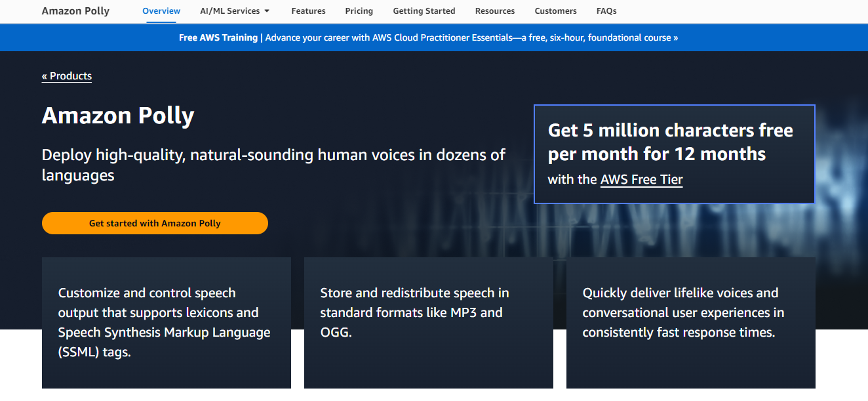Open the AWS Free Tier link
The width and height of the screenshot is (868, 401).
click(x=642, y=179)
